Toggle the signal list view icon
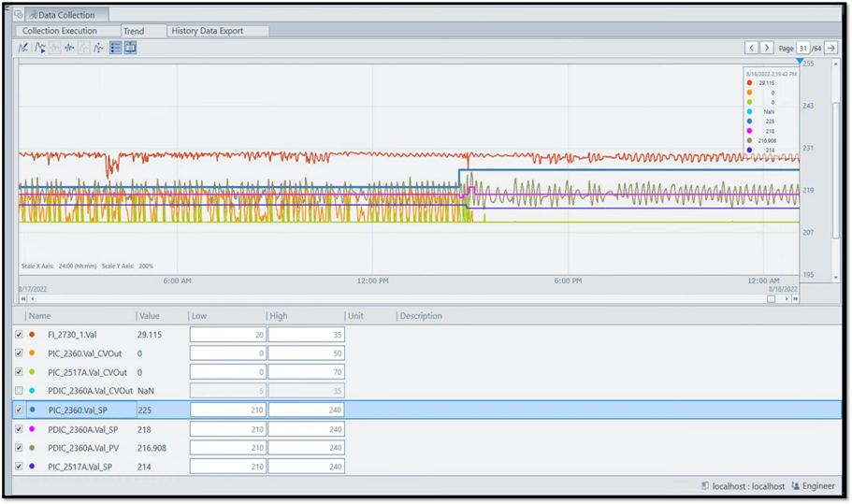852x504 pixels. pos(115,48)
